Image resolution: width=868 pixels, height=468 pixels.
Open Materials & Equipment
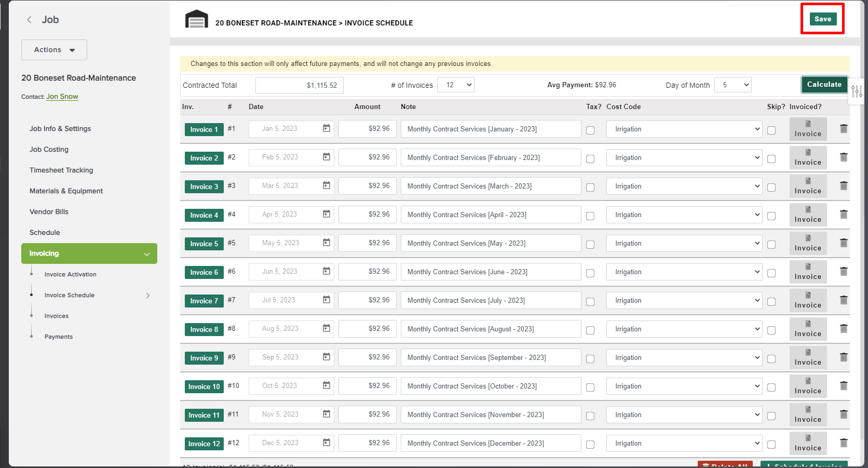(x=66, y=191)
